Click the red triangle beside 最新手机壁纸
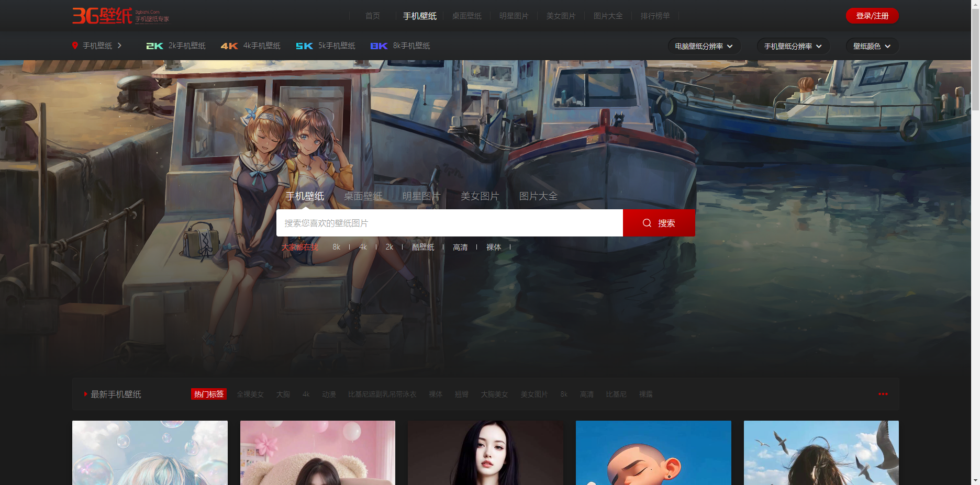Image resolution: width=980 pixels, height=485 pixels. (x=85, y=394)
